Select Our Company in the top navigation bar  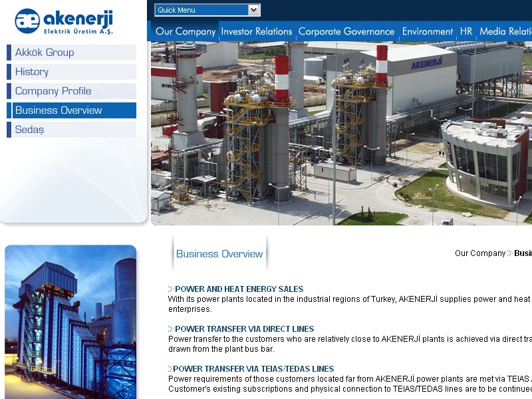tap(186, 31)
